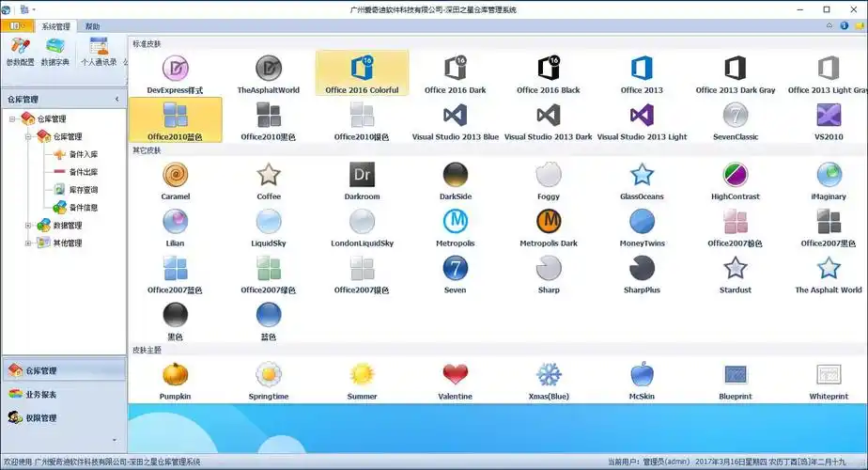Choose the Whiteprint skin
868x470 pixels.
tap(829, 381)
